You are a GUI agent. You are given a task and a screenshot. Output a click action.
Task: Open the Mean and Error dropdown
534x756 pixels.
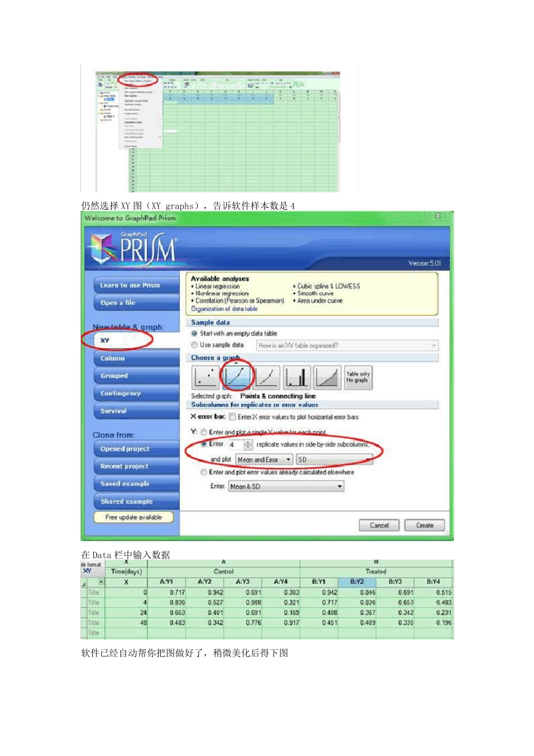pyautogui.click(x=264, y=460)
